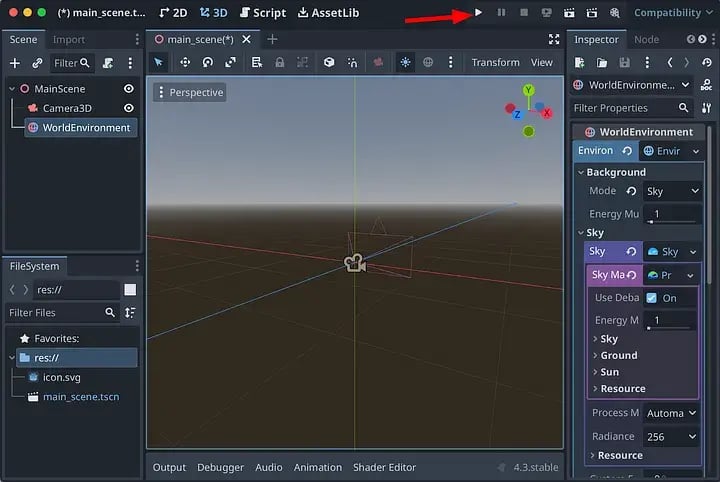Toggle visibility of Camera3D
The image size is (720, 482).
tap(129, 108)
